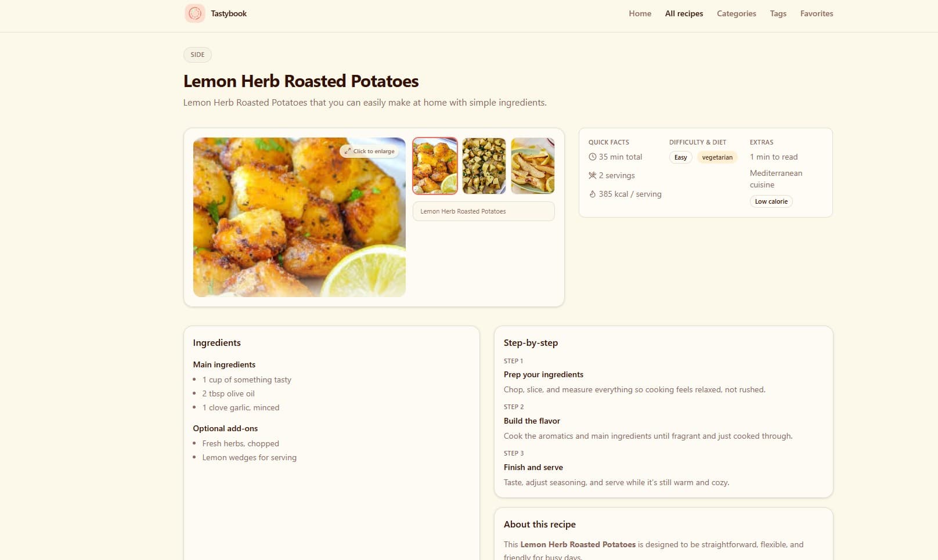This screenshot has height=560, width=938.
Task: Select the chopped potatoes second thumbnail
Action: (x=484, y=165)
